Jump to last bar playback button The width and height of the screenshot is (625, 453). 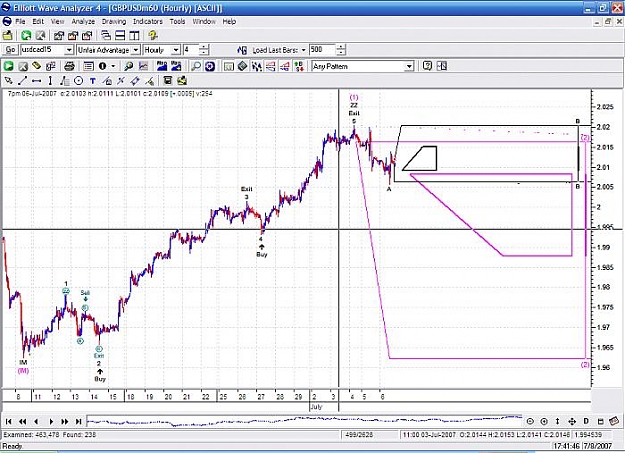[79, 421]
